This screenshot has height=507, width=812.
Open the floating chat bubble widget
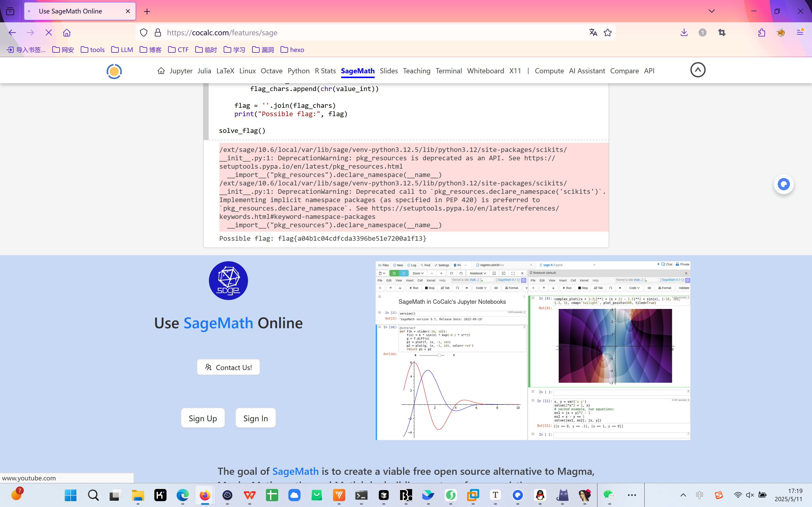tap(784, 184)
